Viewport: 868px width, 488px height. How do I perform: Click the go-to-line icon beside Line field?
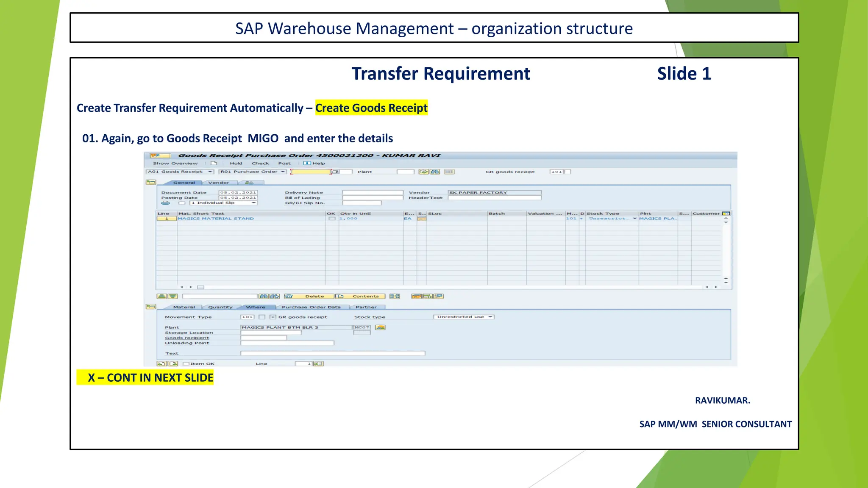318,363
